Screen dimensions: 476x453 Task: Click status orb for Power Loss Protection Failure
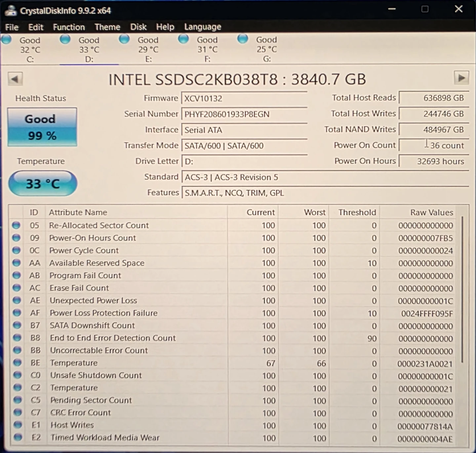click(17, 313)
